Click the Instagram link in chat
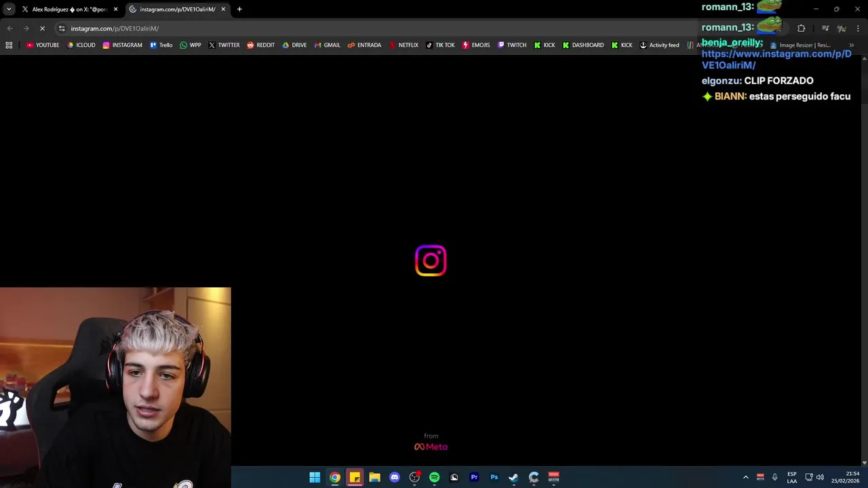This screenshot has width=868, height=488. [776, 60]
